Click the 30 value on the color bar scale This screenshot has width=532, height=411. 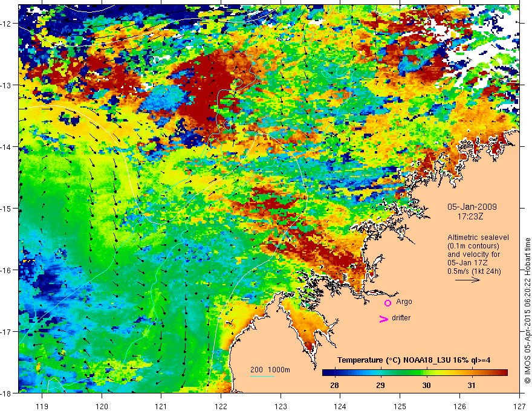[x=426, y=385]
